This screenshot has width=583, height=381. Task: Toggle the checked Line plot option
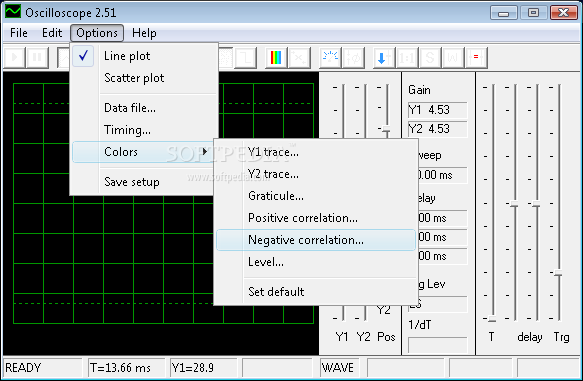(145, 56)
